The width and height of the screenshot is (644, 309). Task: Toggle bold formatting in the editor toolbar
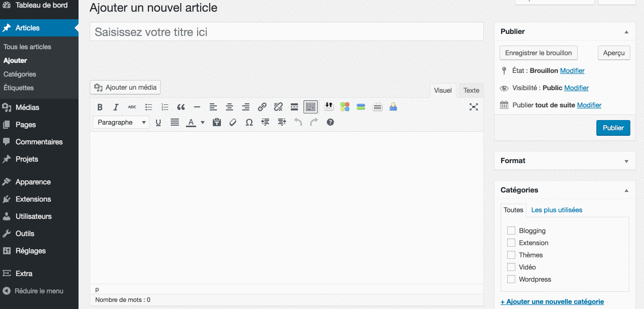100,107
